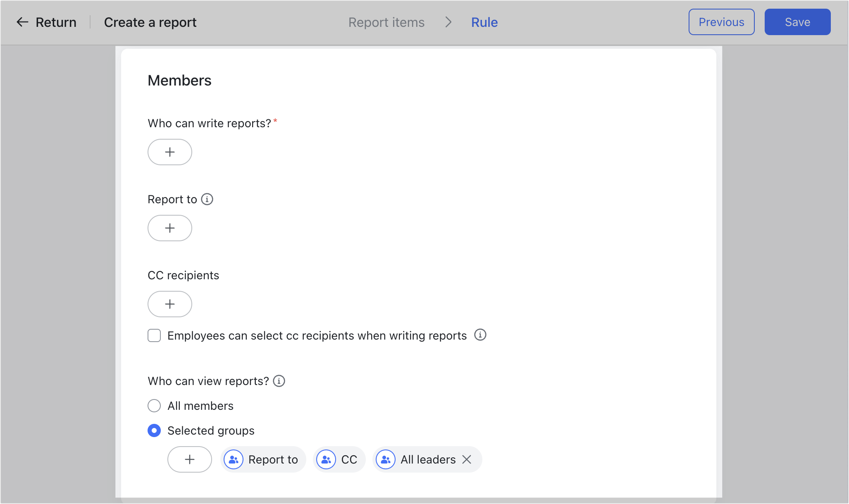Add members who can write reports
Image resolution: width=849 pixels, height=504 pixels.
(x=169, y=152)
